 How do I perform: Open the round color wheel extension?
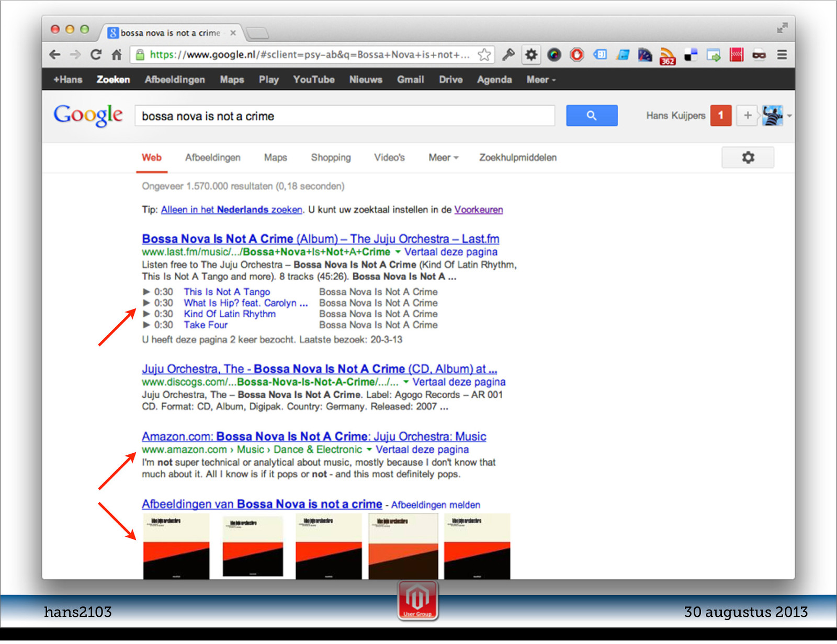(554, 54)
